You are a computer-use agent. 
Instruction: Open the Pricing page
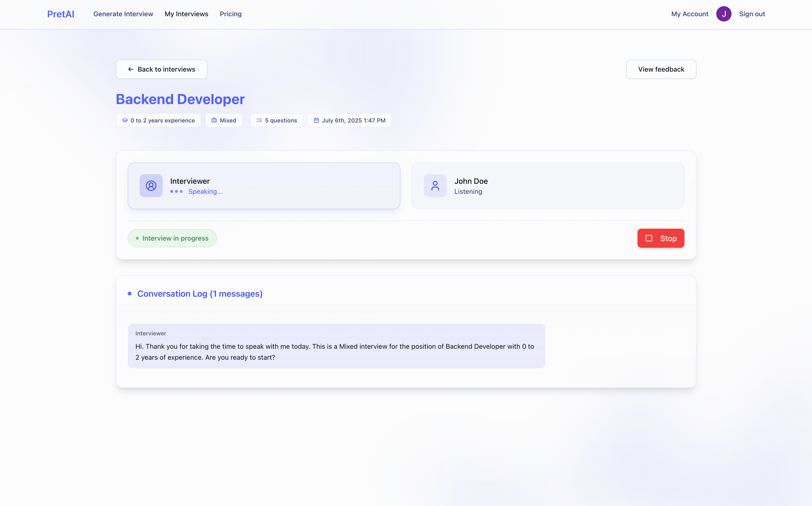231,14
